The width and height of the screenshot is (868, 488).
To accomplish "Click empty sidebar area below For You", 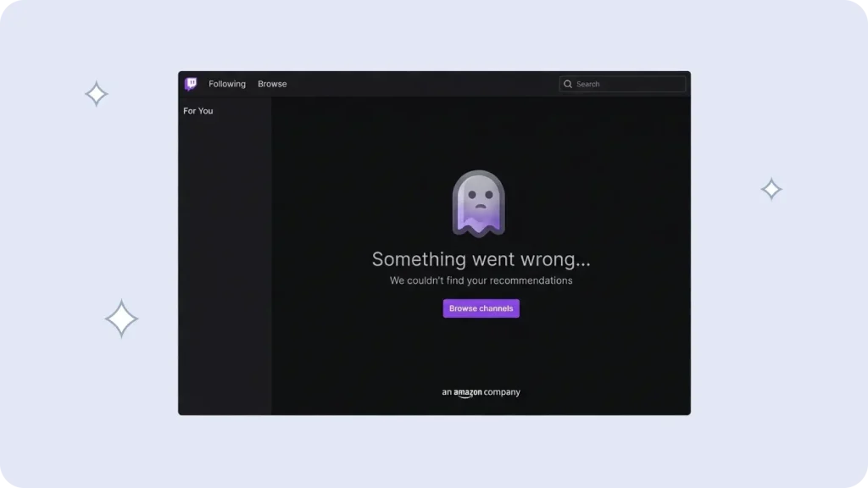I will pyautogui.click(x=225, y=254).
